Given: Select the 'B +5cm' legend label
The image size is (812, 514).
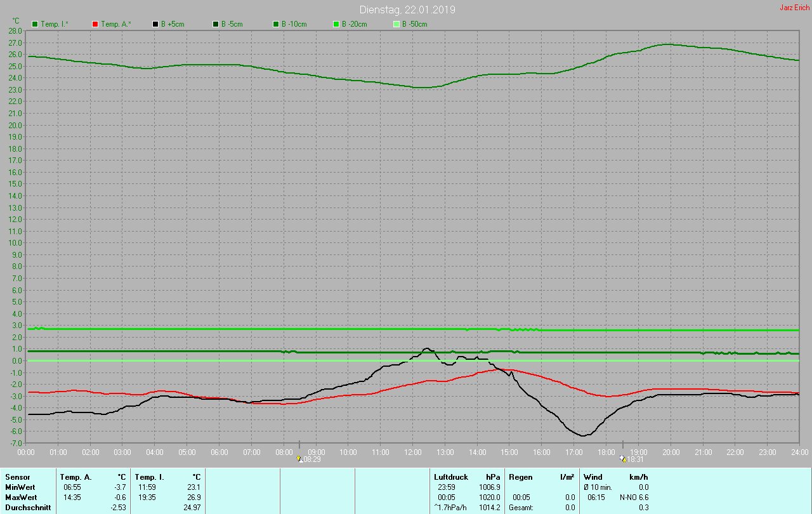Looking at the screenshot, I should [x=172, y=24].
